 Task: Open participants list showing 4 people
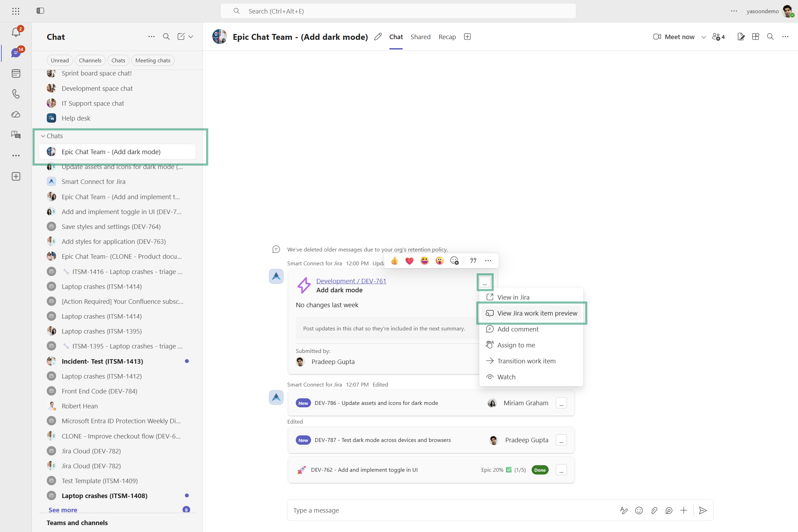coord(718,37)
